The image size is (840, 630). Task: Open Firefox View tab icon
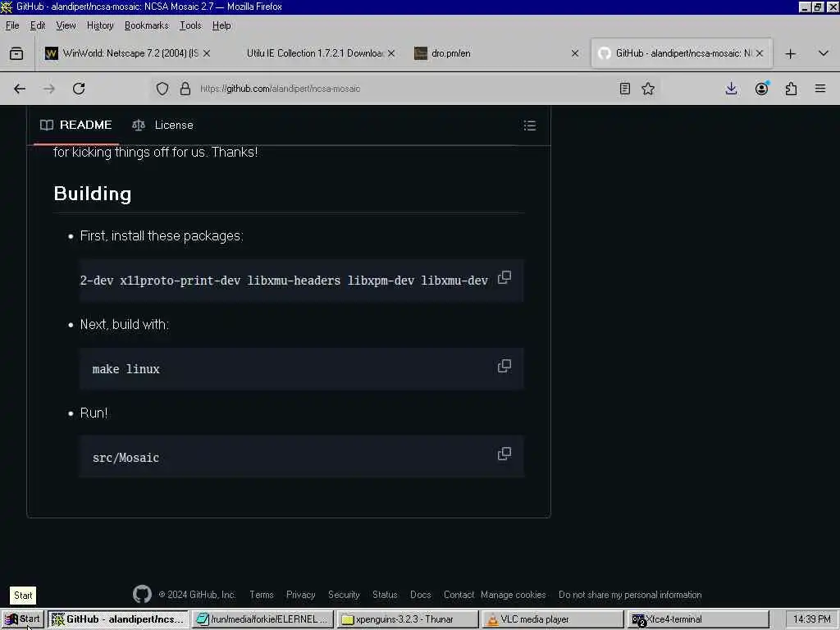(x=16, y=53)
